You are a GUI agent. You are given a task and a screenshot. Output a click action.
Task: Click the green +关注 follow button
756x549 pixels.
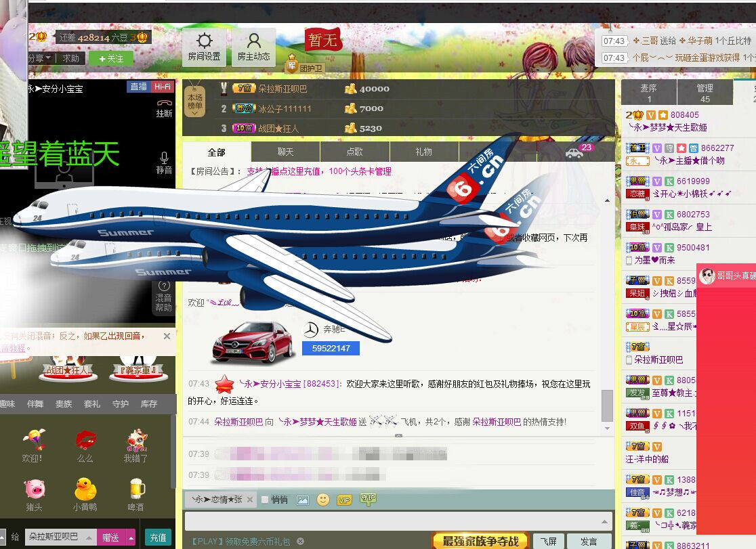tap(111, 58)
